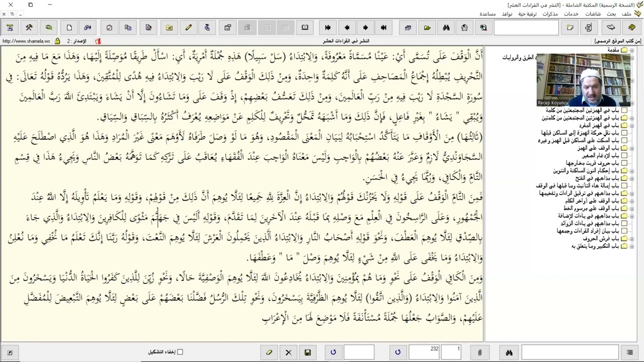Image resolution: width=644 pixels, height=362 pixels.
Task: Click the closed book icon at toolbar right end
Action: click(632, 28)
